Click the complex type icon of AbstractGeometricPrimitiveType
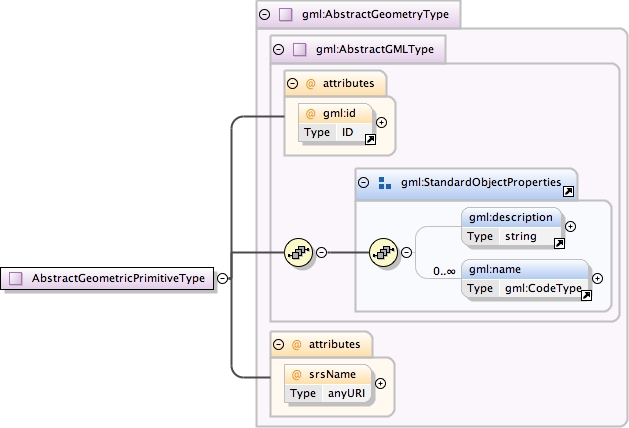Screen dimensions: 629x428 (x=16, y=278)
